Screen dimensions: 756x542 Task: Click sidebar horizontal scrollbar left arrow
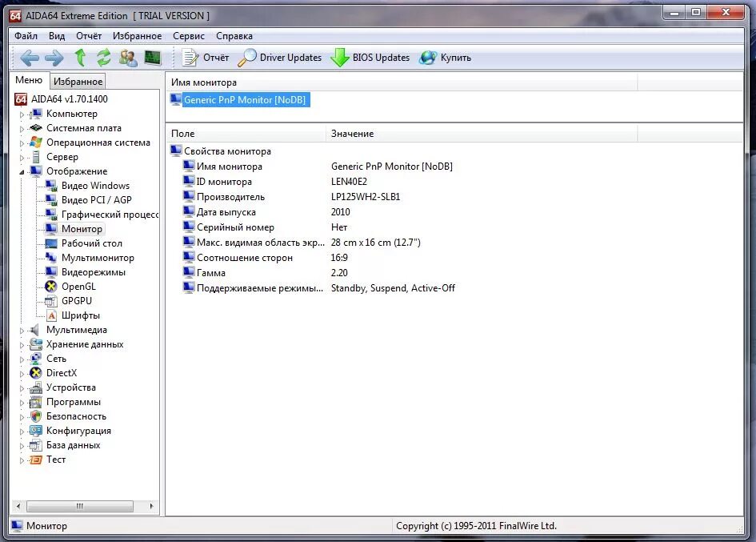tap(18, 506)
